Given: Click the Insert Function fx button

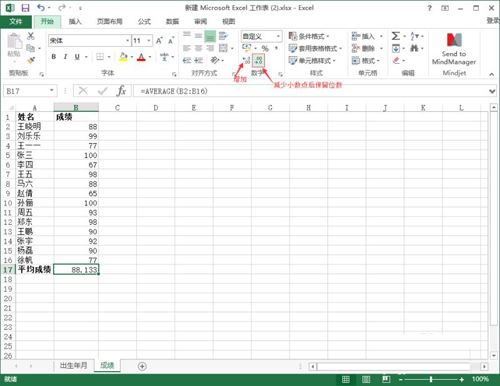Looking at the screenshot, I should tap(121, 91).
